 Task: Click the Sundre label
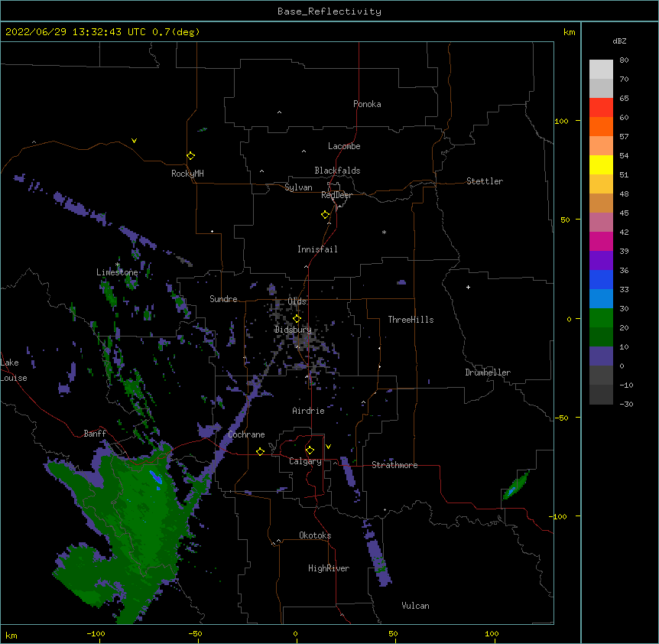pyautogui.click(x=223, y=299)
